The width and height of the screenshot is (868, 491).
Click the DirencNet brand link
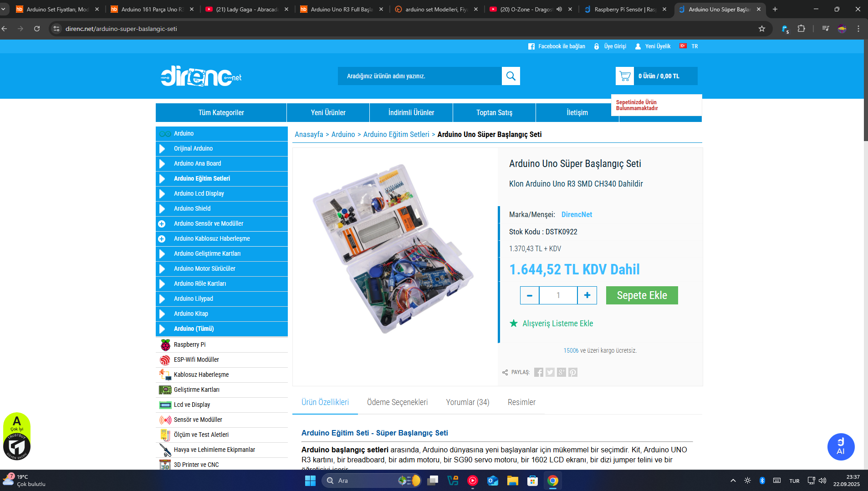point(577,214)
